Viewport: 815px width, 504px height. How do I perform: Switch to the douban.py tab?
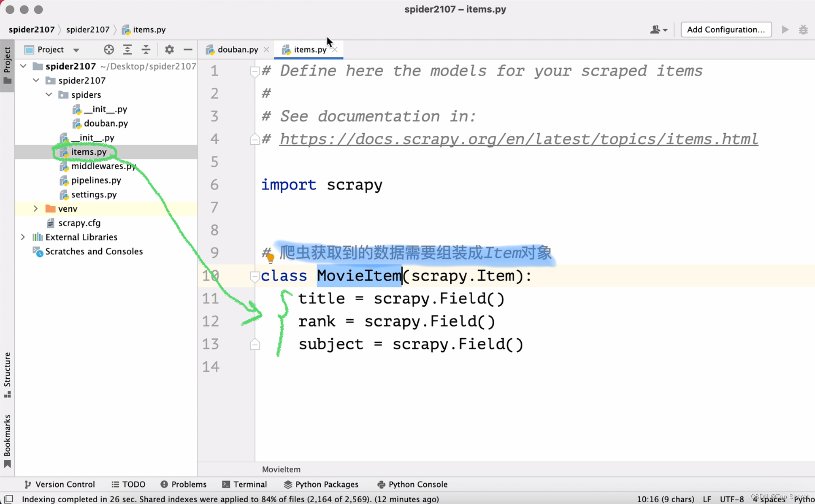pos(237,50)
